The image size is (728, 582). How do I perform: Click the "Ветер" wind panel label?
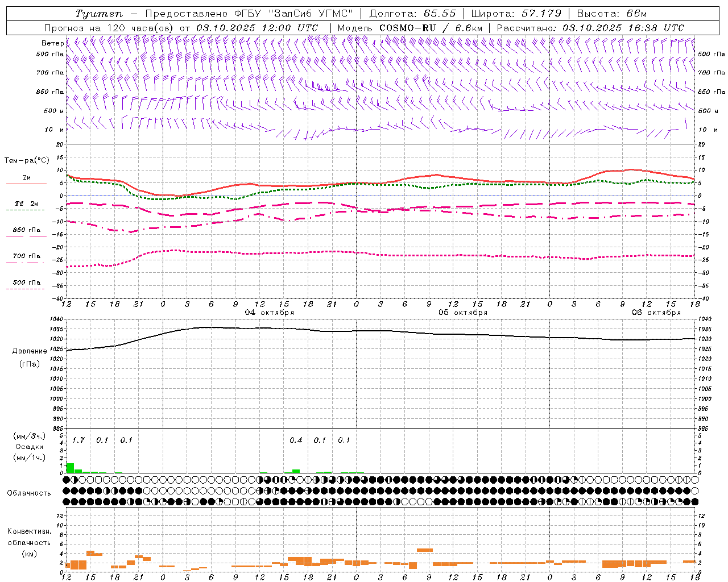pos(52,43)
